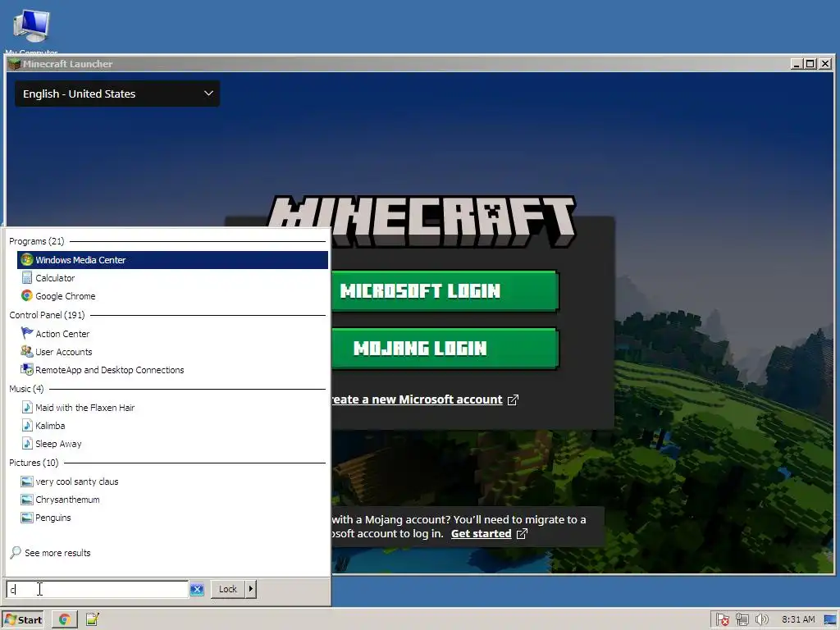Click the Windows Media Center icon
The width and height of the screenshot is (840, 630).
27,260
